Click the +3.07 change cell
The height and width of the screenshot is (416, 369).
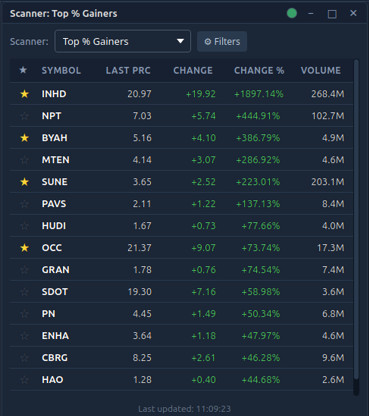(204, 160)
